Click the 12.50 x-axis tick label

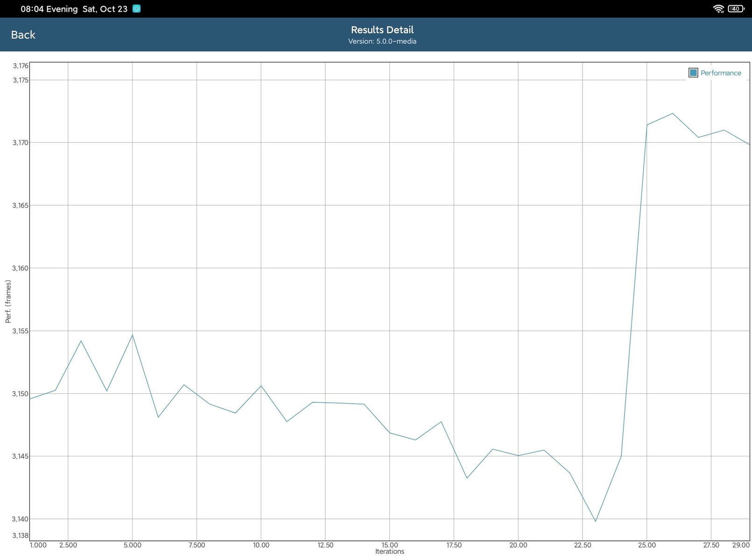(325, 545)
